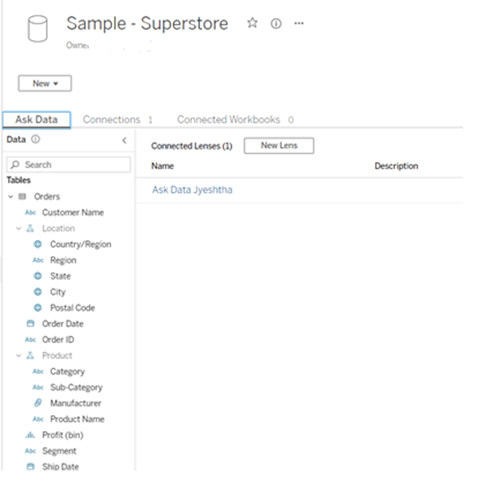Click into the Search fields box
Image resolution: width=478 pixels, height=490 pixels.
point(68,165)
